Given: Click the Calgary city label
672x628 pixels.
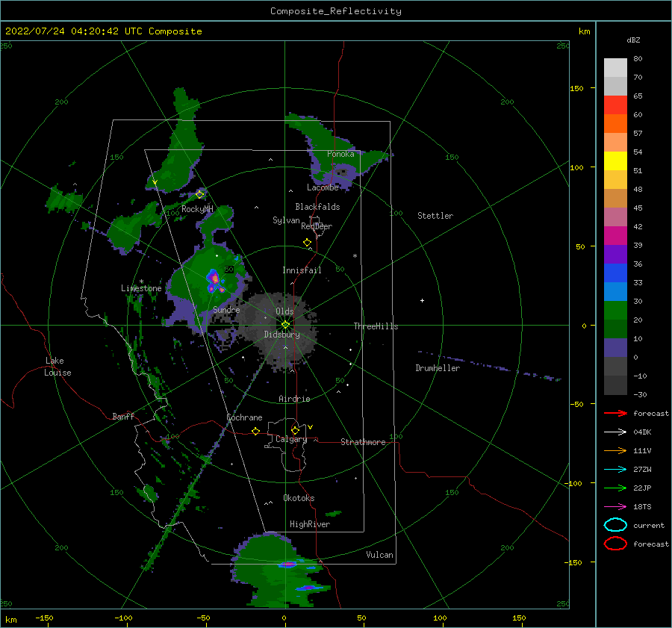Looking at the screenshot, I should tap(291, 439).
